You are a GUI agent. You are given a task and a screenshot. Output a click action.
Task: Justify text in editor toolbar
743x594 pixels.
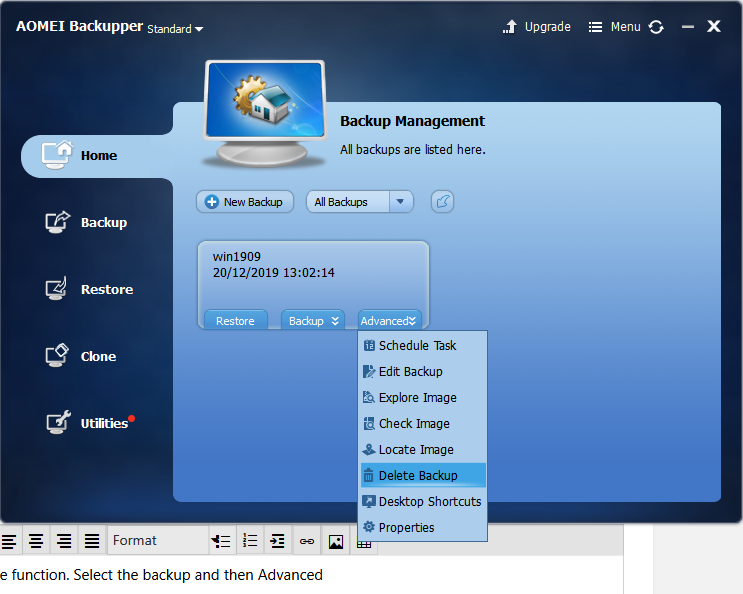(x=92, y=540)
